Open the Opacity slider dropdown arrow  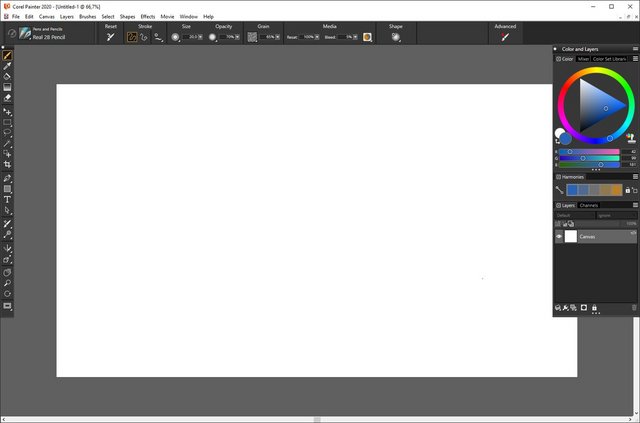coord(237,37)
